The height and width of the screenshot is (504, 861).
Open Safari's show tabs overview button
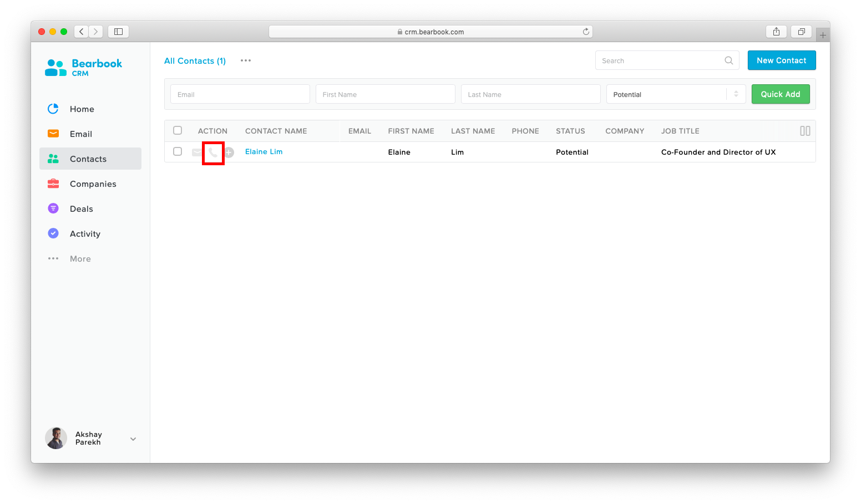801,32
